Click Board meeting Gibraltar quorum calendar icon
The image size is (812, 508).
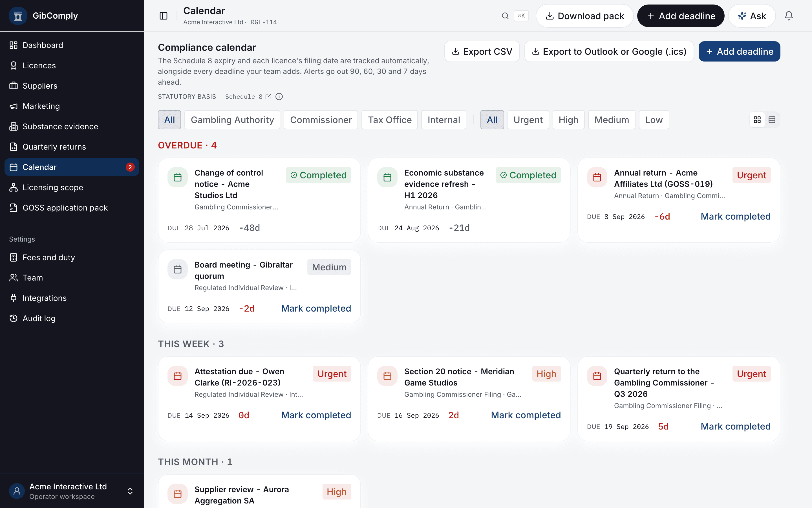pyautogui.click(x=178, y=269)
